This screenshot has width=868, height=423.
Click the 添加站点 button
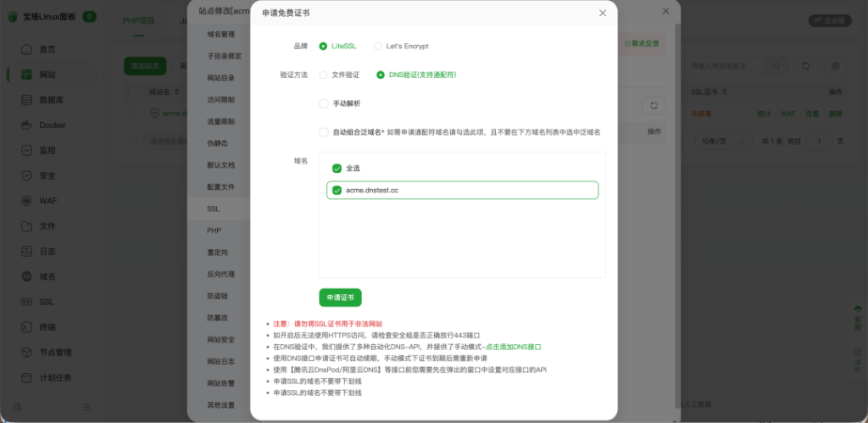coord(145,66)
